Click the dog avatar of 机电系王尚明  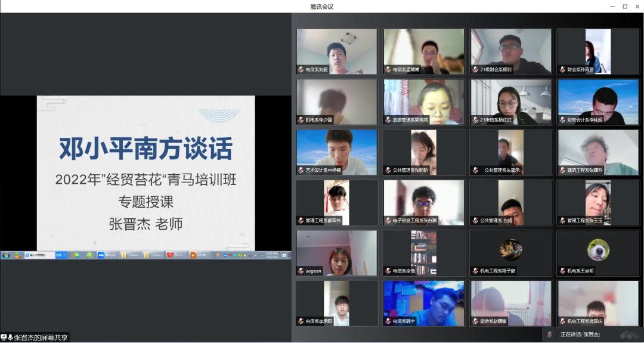[598, 250]
